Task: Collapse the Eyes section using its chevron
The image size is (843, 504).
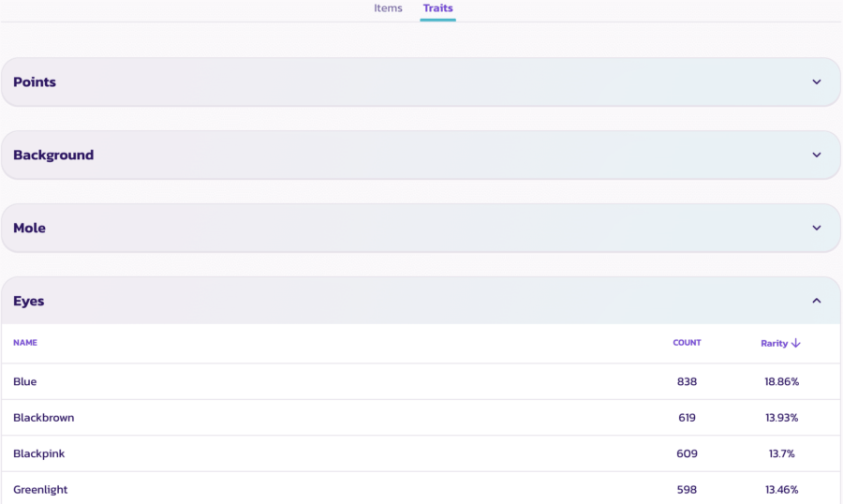Action: [x=816, y=302]
